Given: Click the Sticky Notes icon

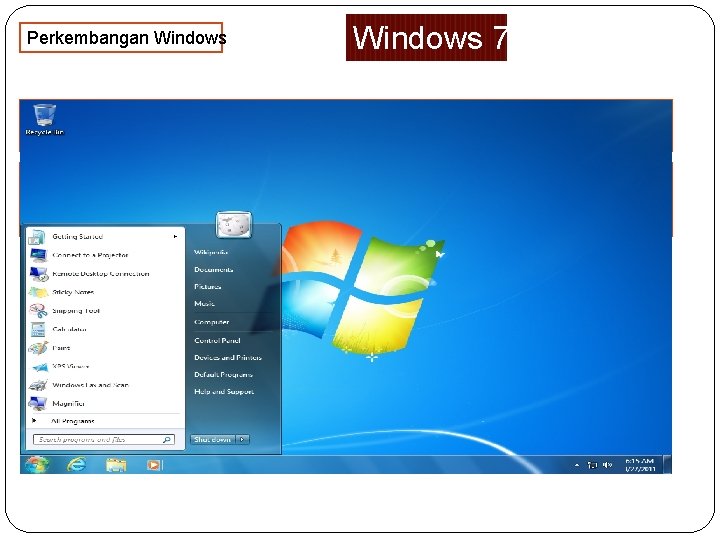Looking at the screenshot, I should [38, 292].
